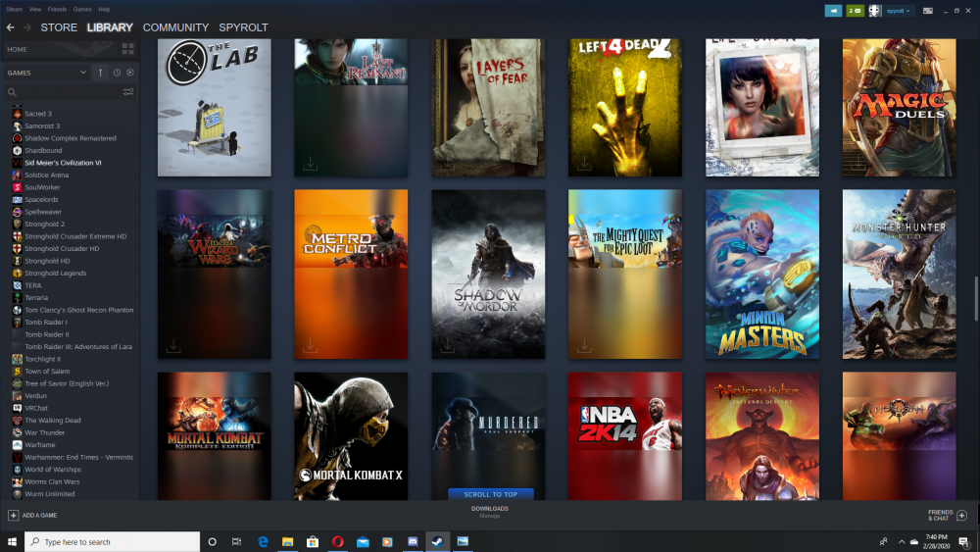Click the back navigation arrow
Screen dimensions: 980x552
point(11,27)
